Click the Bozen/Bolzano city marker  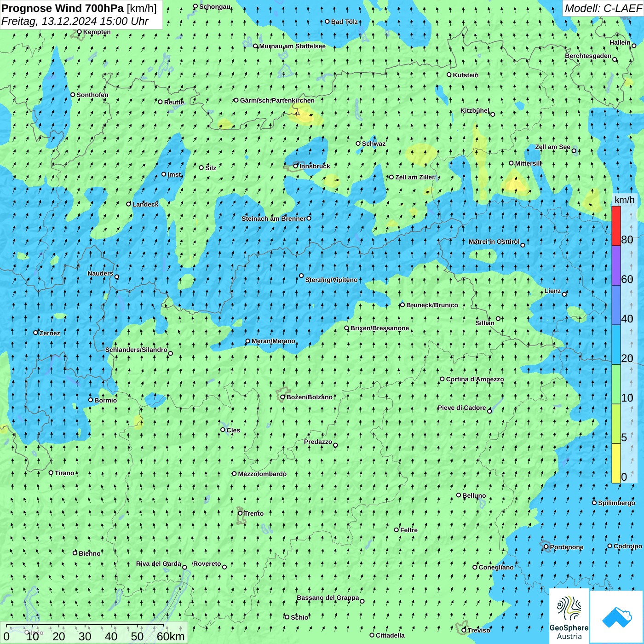pyautogui.click(x=283, y=397)
